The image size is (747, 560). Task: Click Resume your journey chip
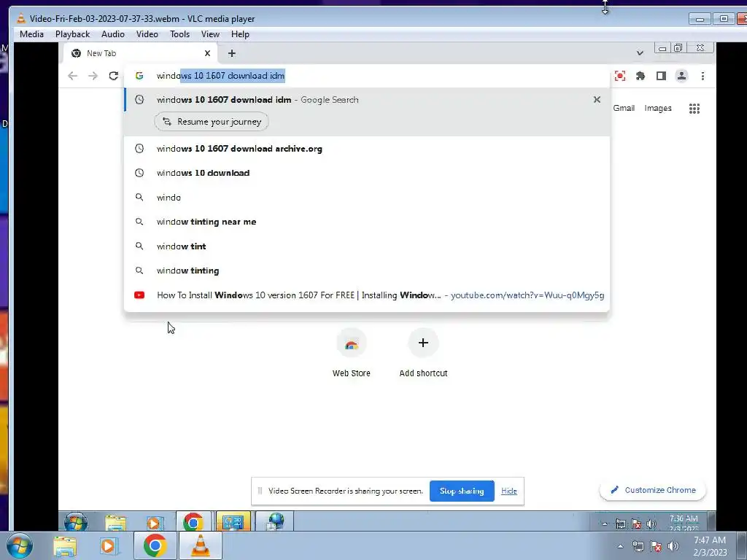click(x=212, y=122)
